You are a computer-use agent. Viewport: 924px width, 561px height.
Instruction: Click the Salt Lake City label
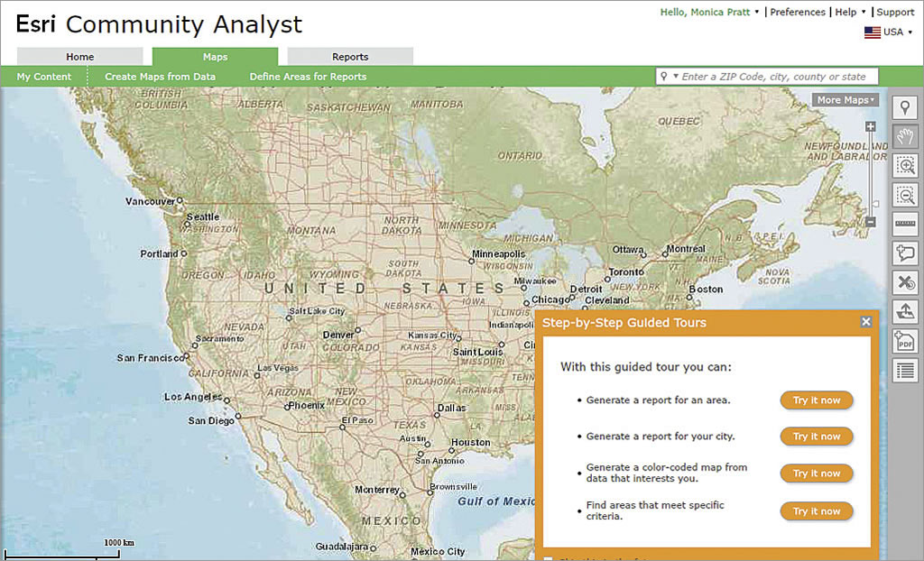(317, 311)
